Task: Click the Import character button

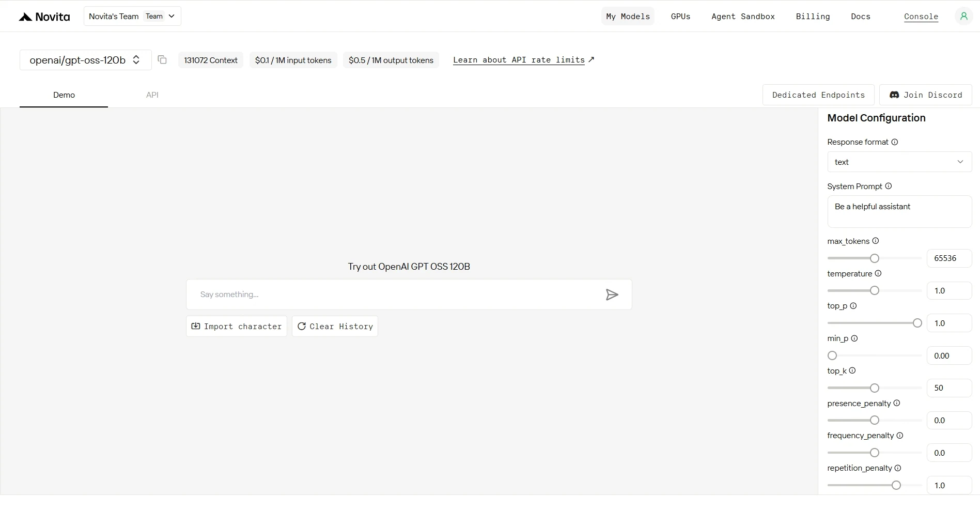Action: pyautogui.click(x=237, y=327)
